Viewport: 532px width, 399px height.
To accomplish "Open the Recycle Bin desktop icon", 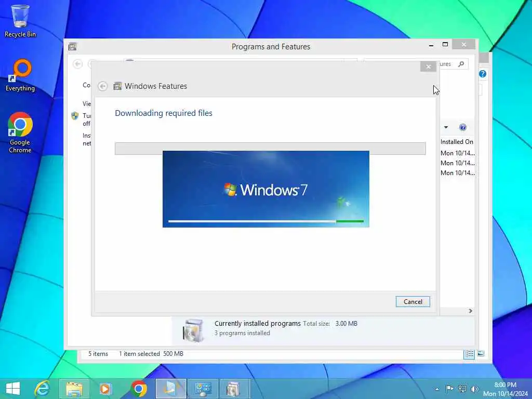I will [x=20, y=20].
